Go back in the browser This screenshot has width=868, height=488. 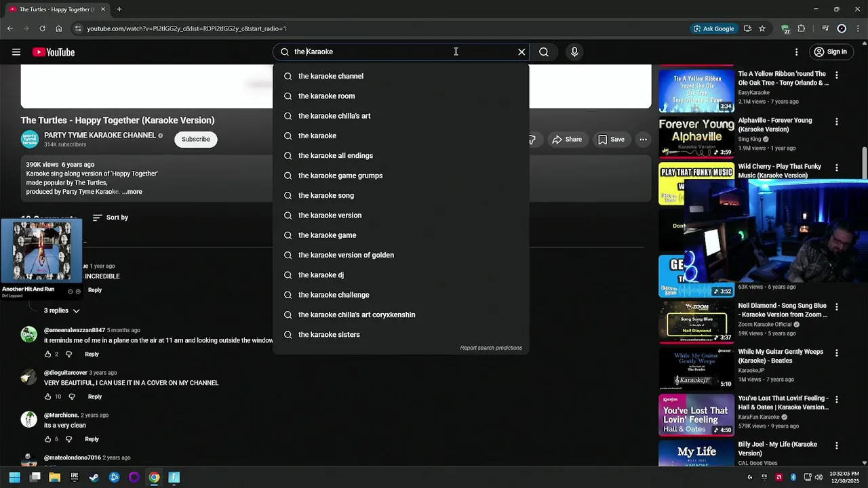click(10, 28)
